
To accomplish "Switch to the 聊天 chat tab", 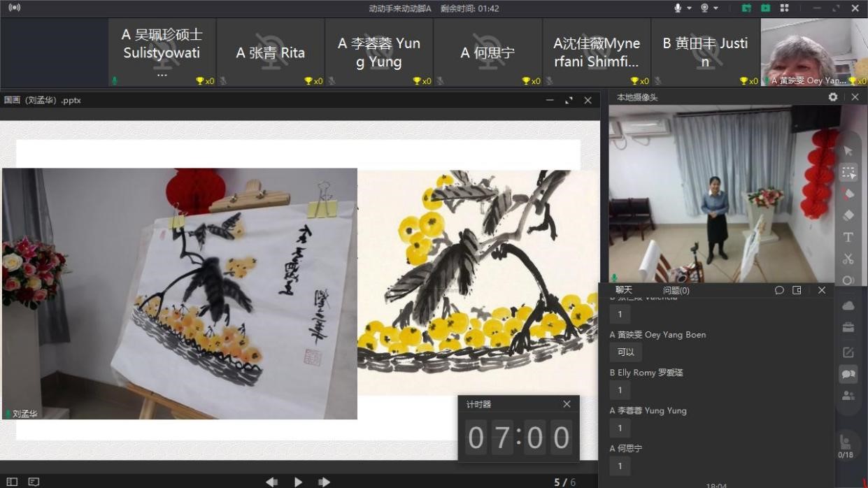I will (623, 290).
